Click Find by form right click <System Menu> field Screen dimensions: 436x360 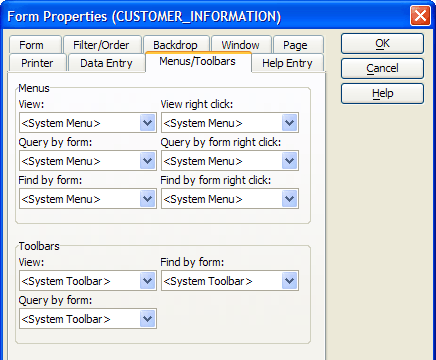tap(230, 199)
